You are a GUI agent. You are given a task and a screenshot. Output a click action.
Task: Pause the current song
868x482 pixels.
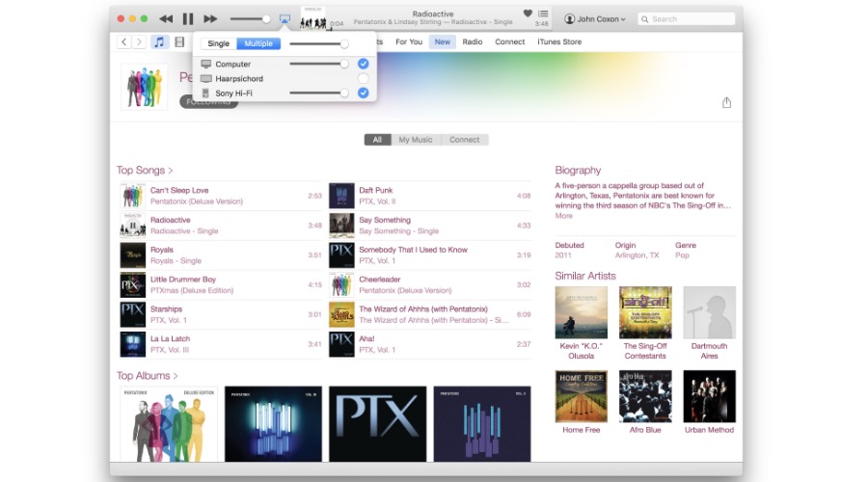188,19
